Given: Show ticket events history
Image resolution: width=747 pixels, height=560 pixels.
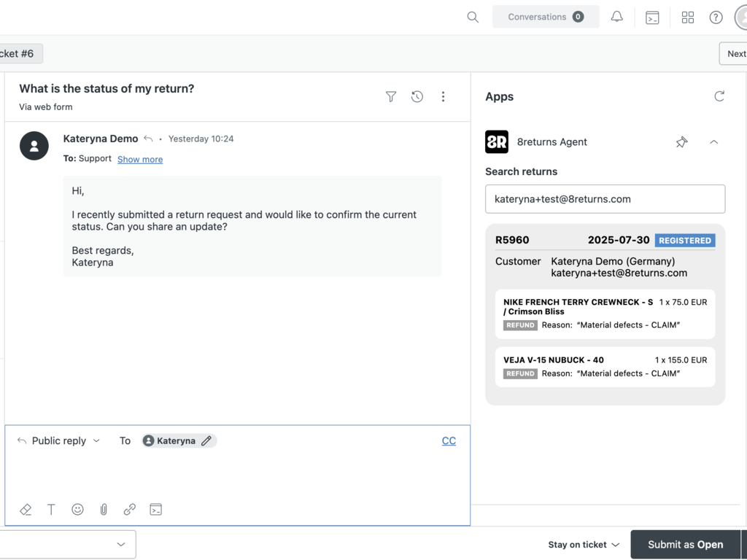Looking at the screenshot, I should [417, 96].
